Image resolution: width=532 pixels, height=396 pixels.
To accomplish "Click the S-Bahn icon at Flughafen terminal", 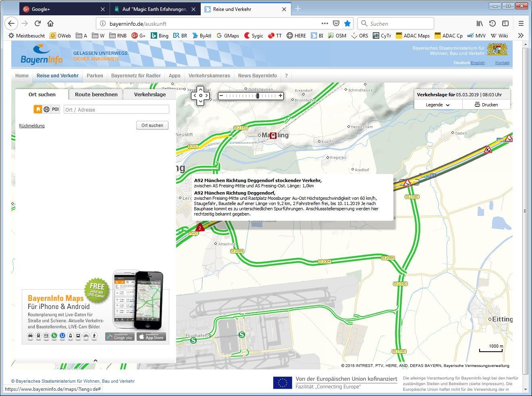I will coord(242,334).
